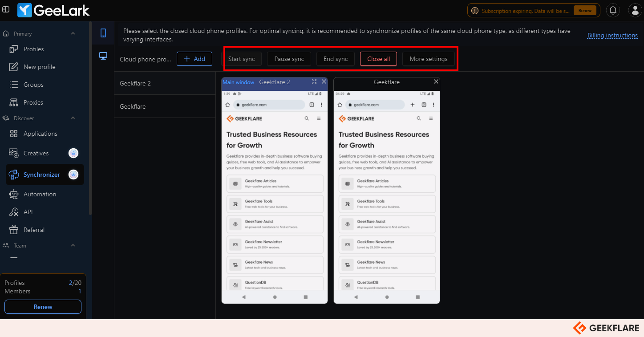
Task: Click the address bar in Geekflare phone
Action: (375, 105)
